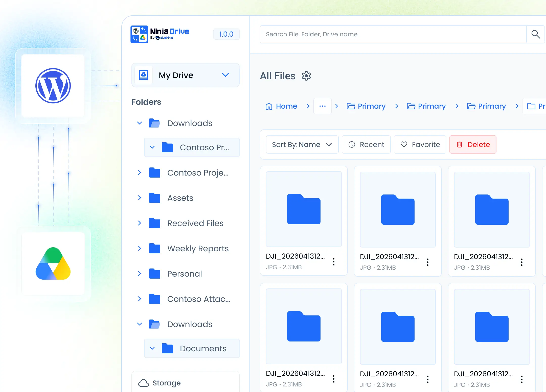Select the Received Files folder label
The height and width of the screenshot is (392, 546).
tap(195, 223)
